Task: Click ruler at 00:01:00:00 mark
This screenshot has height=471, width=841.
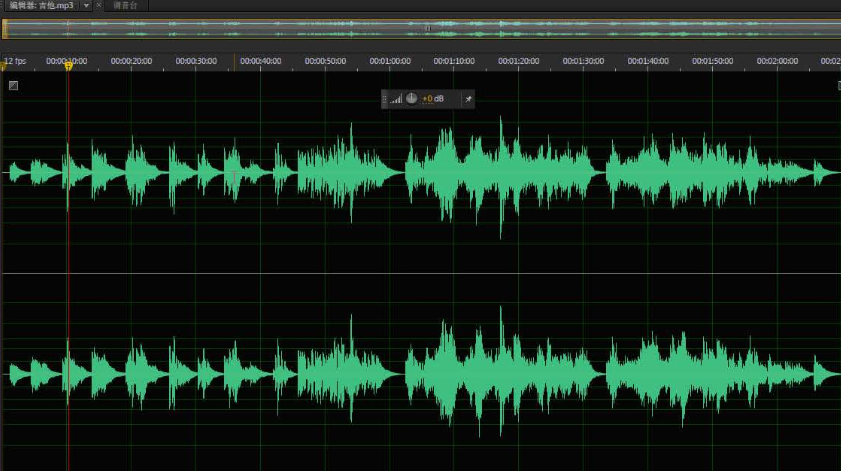Action: click(391, 61)
